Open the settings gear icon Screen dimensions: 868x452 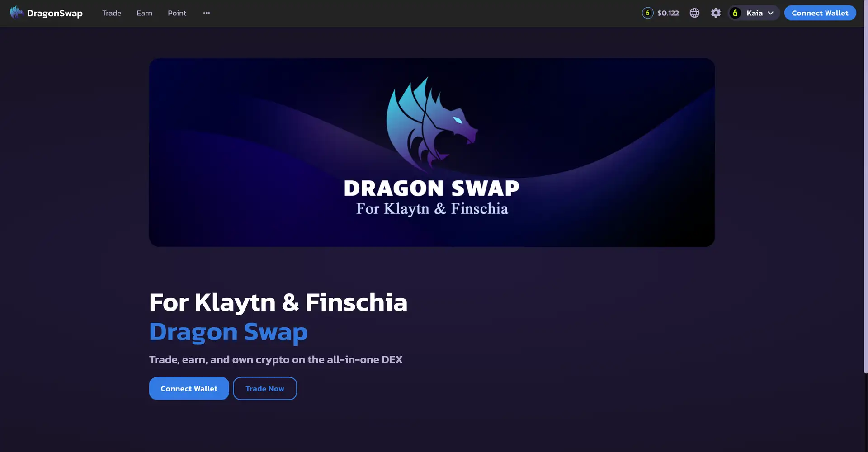[x=716, y=13]
